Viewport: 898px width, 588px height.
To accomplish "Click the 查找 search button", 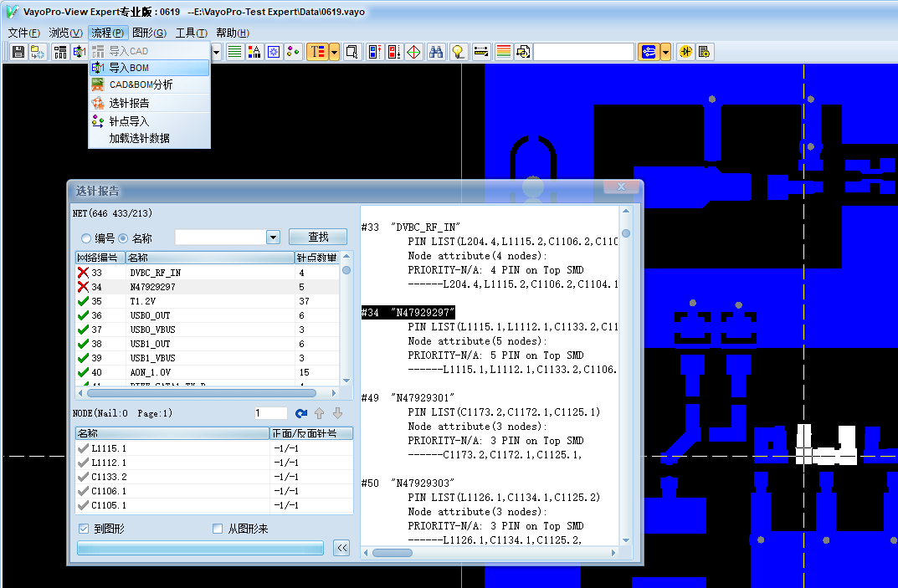I will [318, 238].
